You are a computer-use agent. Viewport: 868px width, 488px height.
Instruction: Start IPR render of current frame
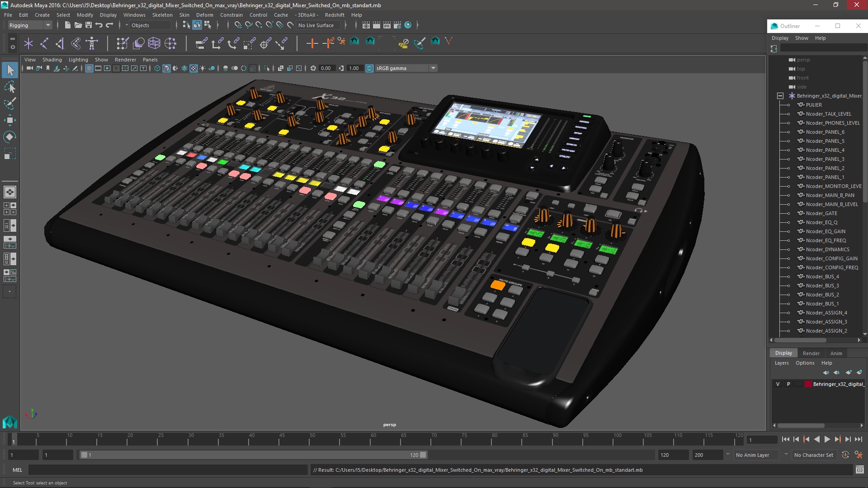pos(387,25)
